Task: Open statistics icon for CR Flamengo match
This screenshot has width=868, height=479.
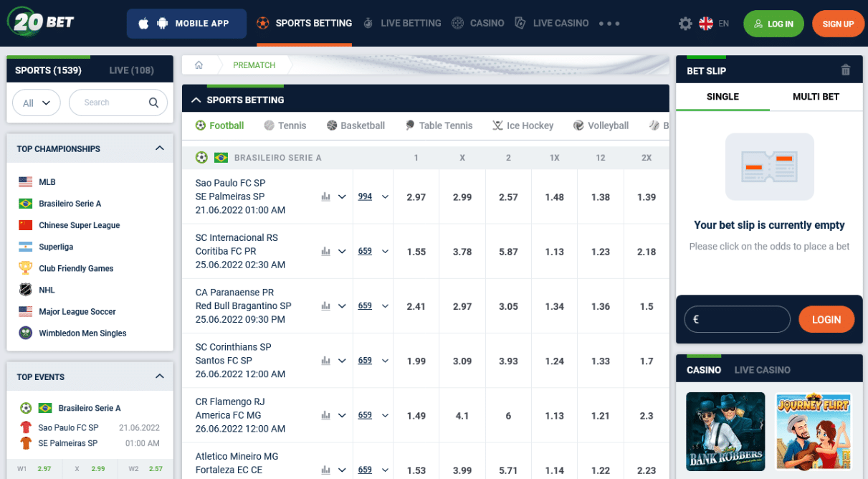Action: tap(326, 415)
